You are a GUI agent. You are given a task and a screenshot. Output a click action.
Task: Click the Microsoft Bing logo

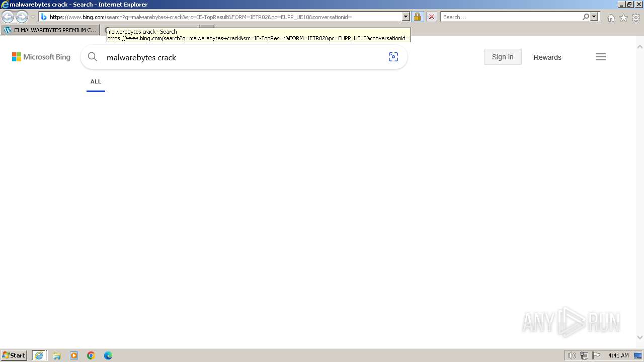point(41,57)
